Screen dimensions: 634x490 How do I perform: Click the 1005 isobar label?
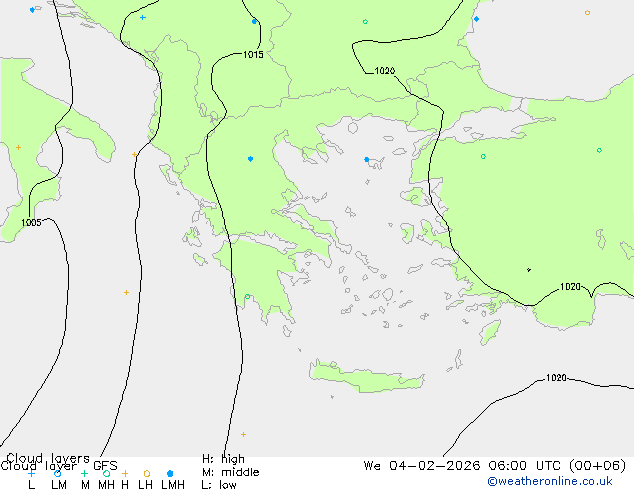pyautogui.click(x=31, y=222)
